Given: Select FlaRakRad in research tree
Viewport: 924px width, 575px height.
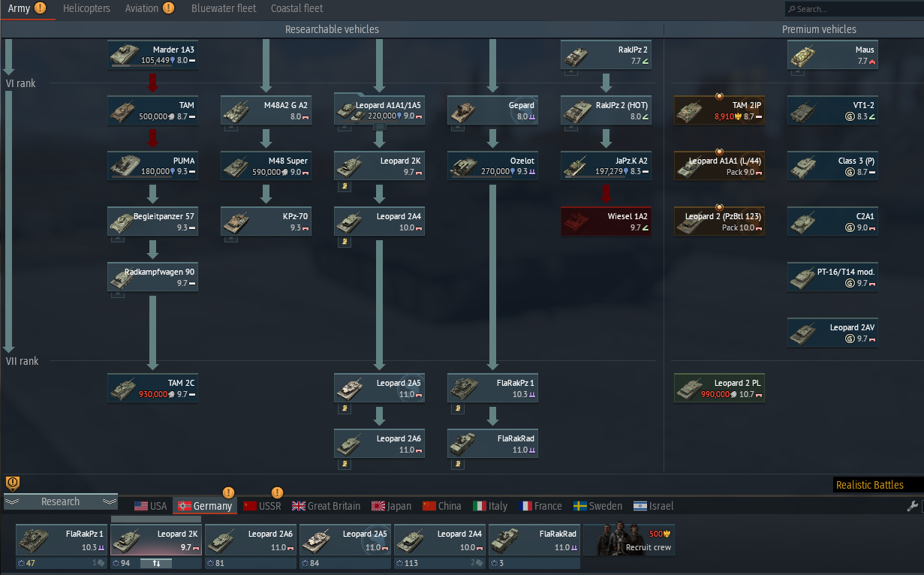Looking at the screenshot, I should point(493,444).
